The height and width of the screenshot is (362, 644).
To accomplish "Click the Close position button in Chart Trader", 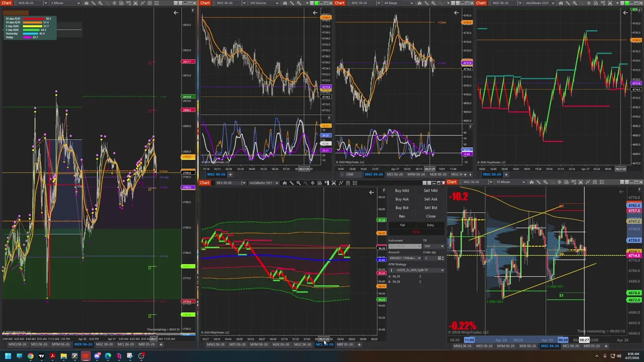I will [431, 216].
